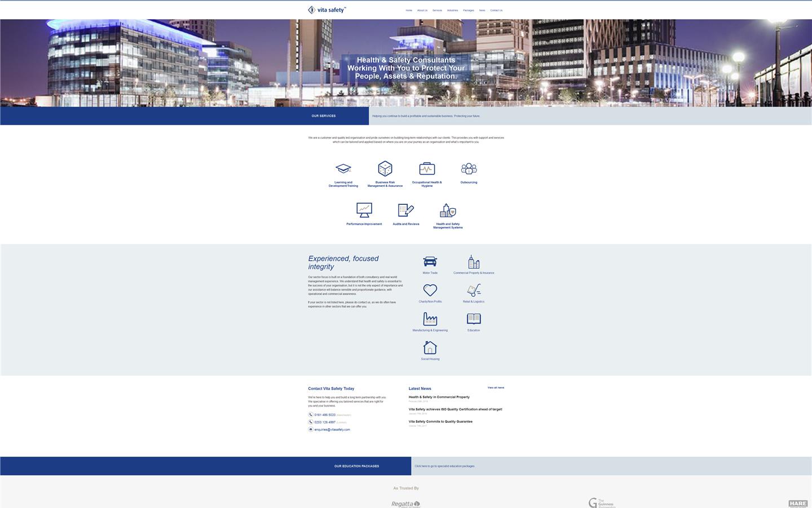Open the Industries menu item
Image resolution: width=812 pixels, height=508 pixels.
click(x=452, y=10)
